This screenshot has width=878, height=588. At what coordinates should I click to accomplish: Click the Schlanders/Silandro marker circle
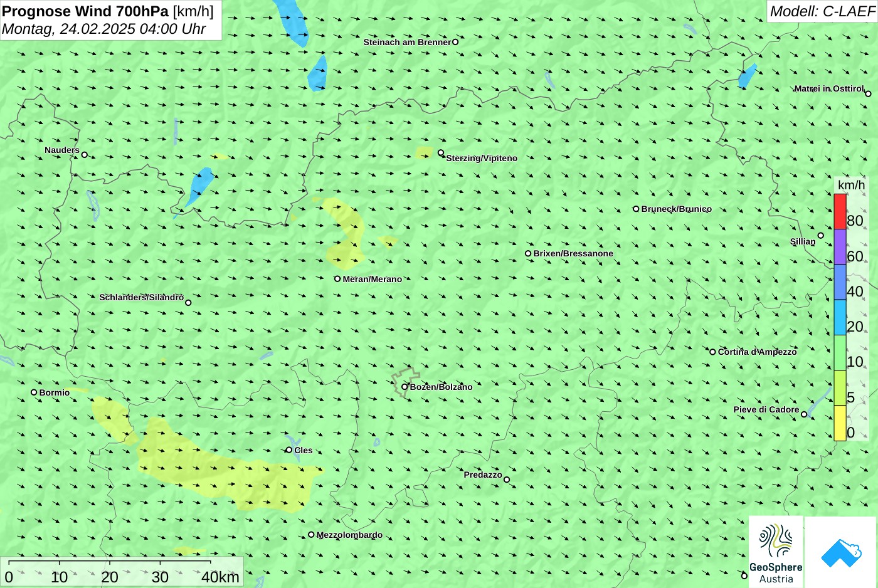coord(188,303)
